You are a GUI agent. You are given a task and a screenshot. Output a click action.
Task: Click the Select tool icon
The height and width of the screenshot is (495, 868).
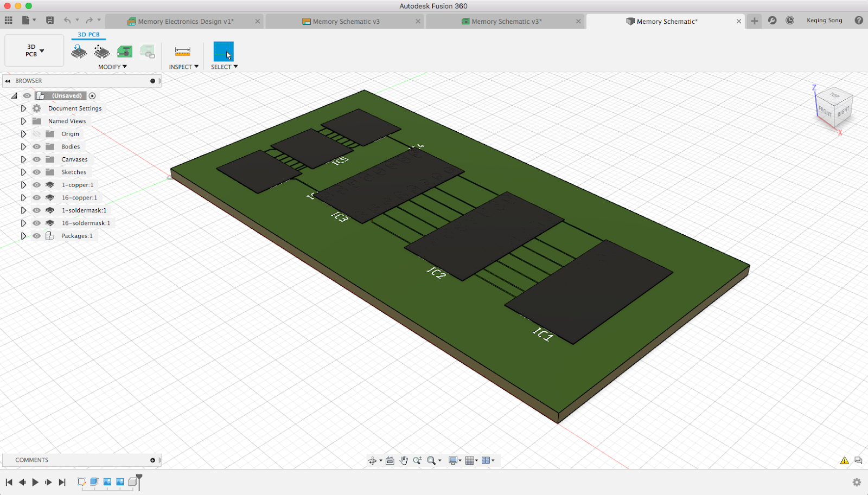coord(223,52)
